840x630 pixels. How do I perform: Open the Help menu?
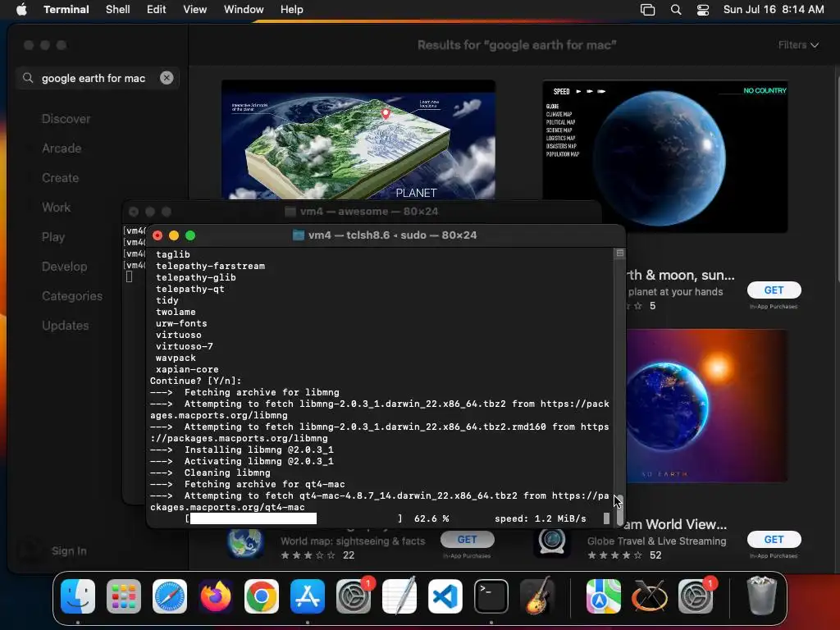[292, 10]
